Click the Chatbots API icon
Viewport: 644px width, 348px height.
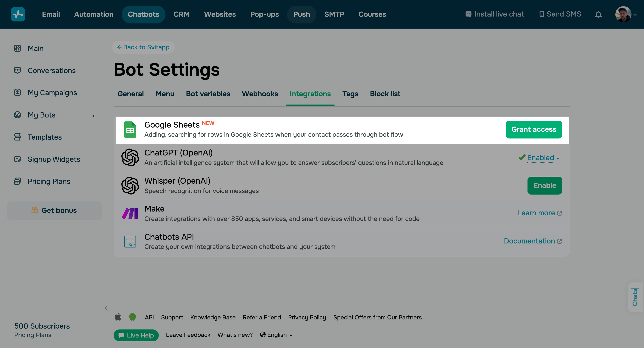tap(130, 241)
